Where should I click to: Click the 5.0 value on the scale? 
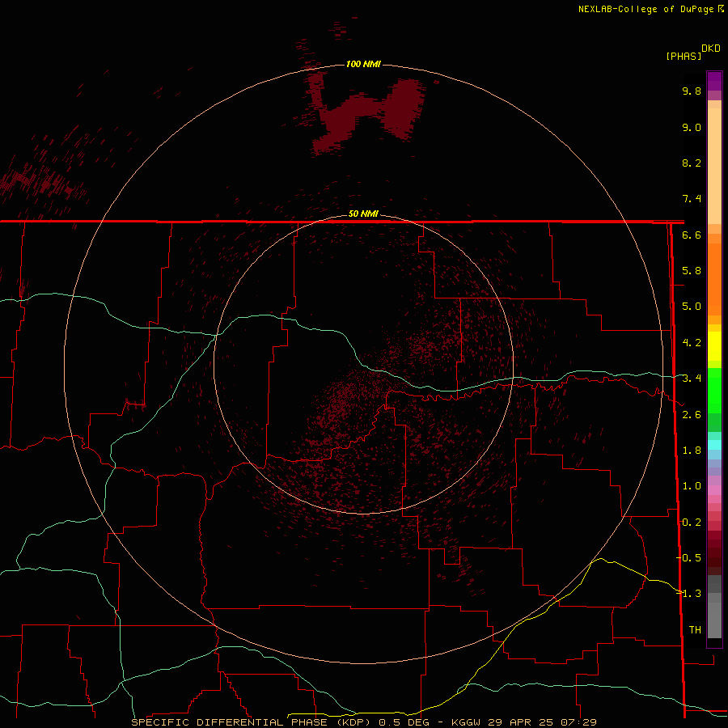692,307
